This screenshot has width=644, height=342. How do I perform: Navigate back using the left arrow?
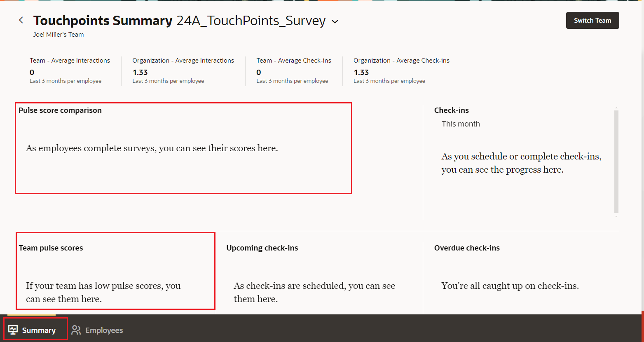[x=21, y=20]
